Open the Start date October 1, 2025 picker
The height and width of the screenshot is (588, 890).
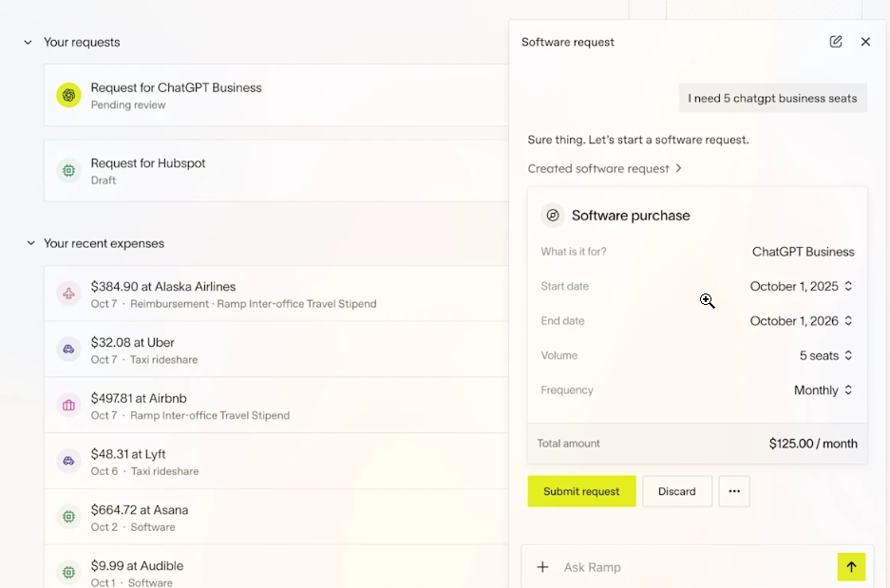pos(801,286)
